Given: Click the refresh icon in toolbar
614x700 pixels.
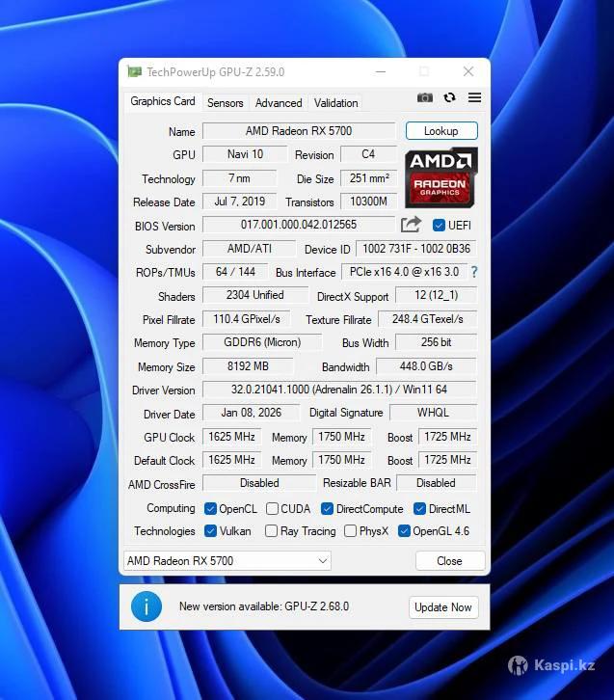Looking at the screenshot, I should point(449,98).
